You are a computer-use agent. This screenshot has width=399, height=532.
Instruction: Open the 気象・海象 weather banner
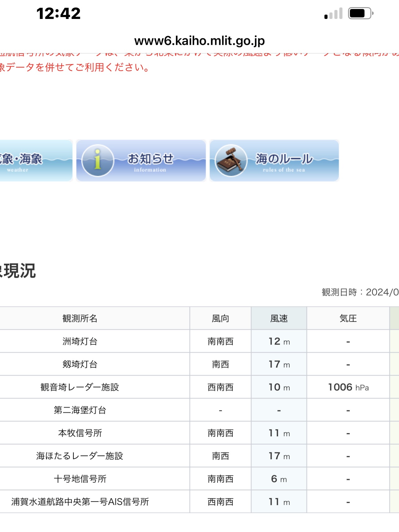click(x=36, y=160)
